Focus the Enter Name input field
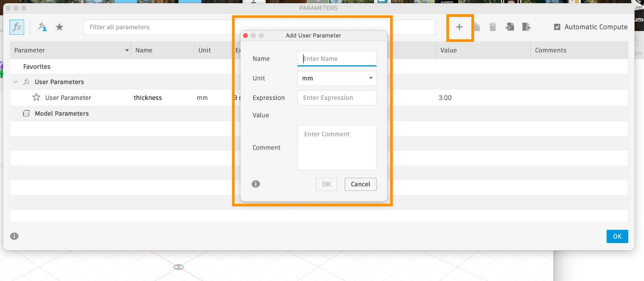Image resolution: width=644 pixels, height=281 pixels. [337, 58]
